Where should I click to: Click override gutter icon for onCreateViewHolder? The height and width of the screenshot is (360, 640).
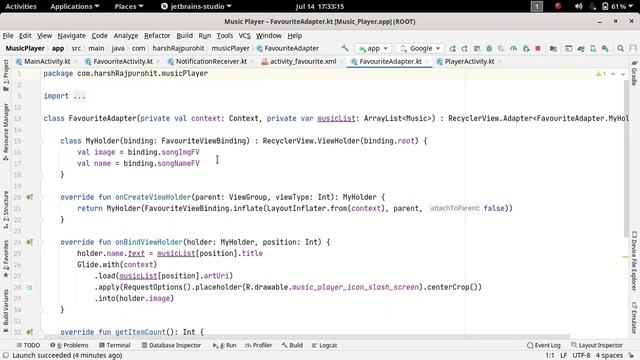tap(29, 197)
